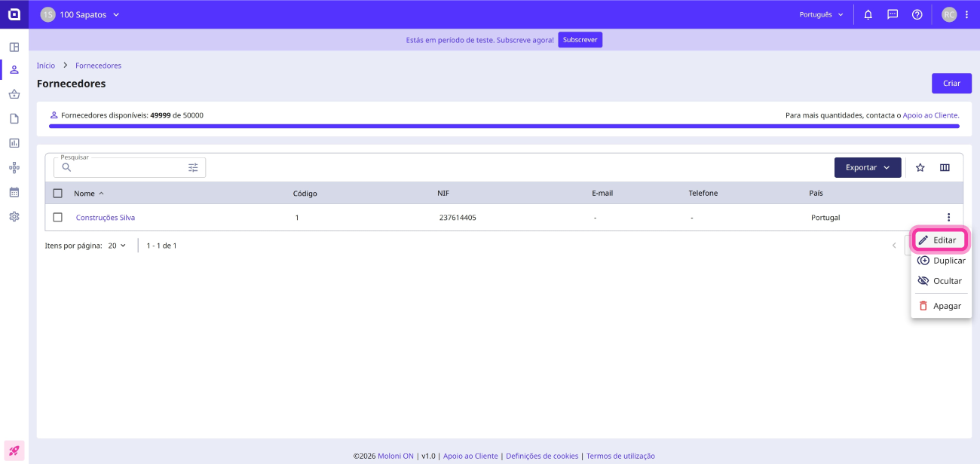This screenshot has width=980, height=464.
Task: Choose Apagar in the context menu
Action: coord(941,306)
